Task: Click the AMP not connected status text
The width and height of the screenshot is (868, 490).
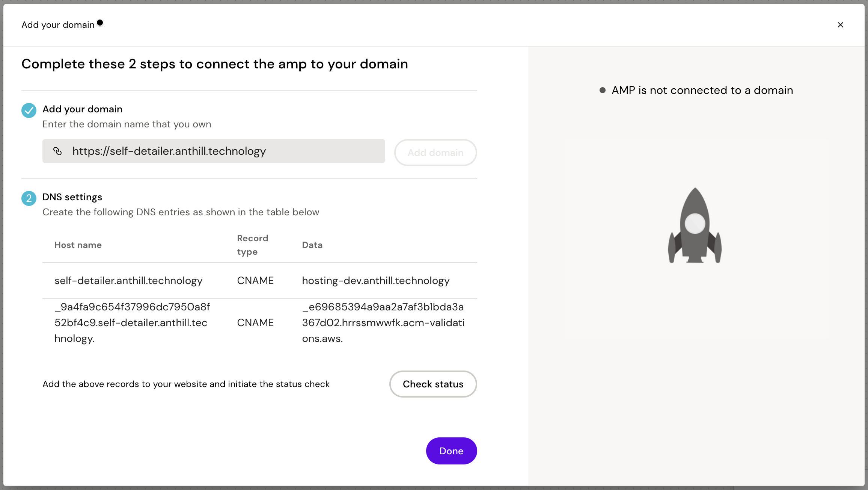Action: [x=702, y=90]
